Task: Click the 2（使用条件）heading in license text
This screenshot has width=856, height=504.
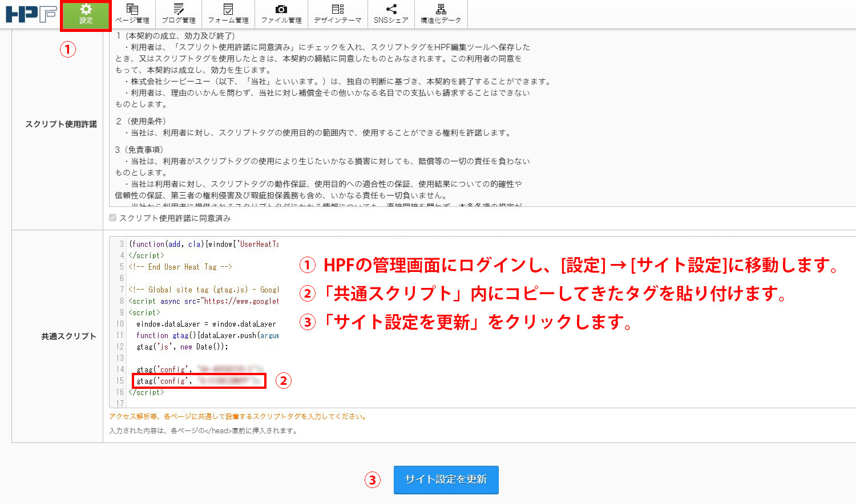Action: coord(140,121)
